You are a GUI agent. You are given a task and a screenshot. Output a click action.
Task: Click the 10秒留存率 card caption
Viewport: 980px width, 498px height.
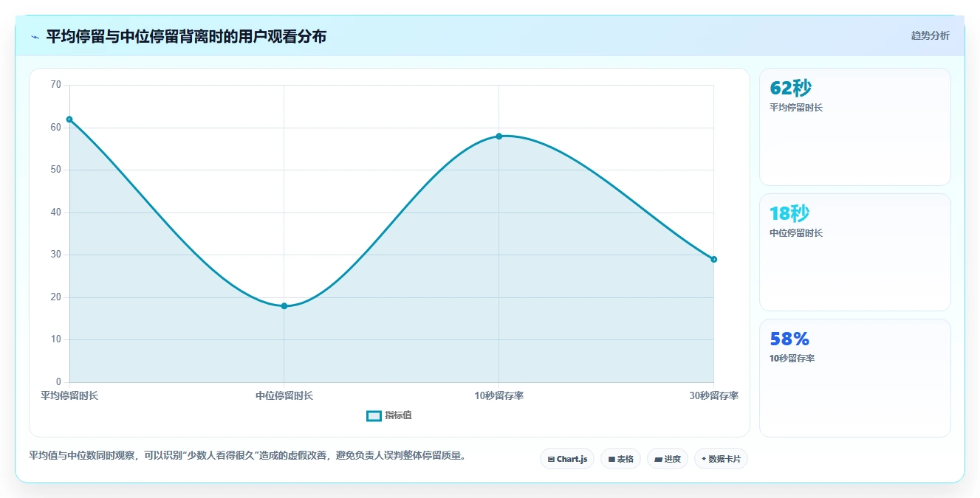[x=792, y=359]
